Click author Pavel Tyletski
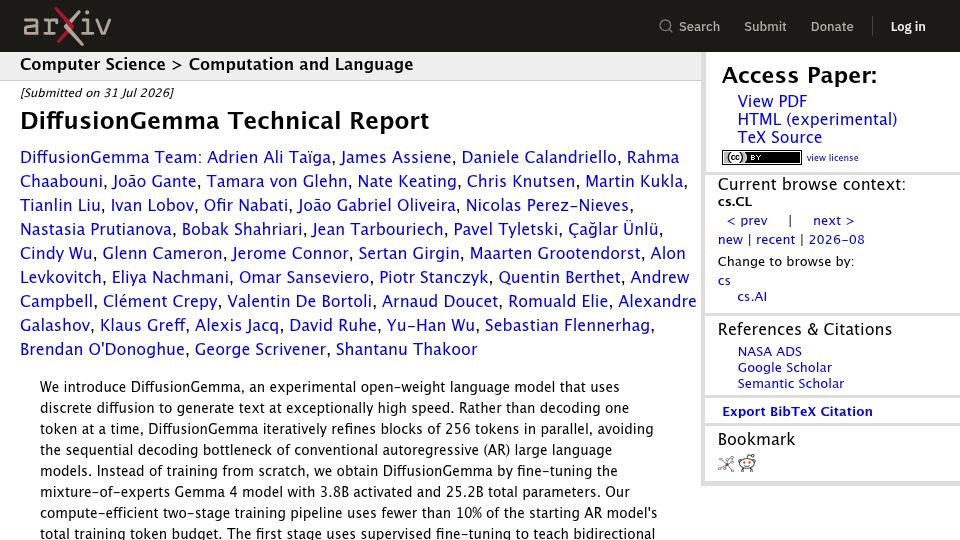 [506, 229]
